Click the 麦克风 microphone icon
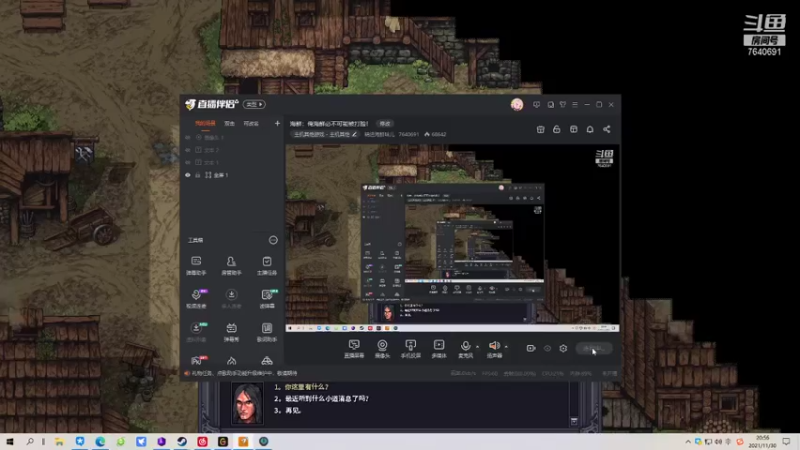Image resolution: width=800 pixels, height=450 pixels. (x=465, y=346)
